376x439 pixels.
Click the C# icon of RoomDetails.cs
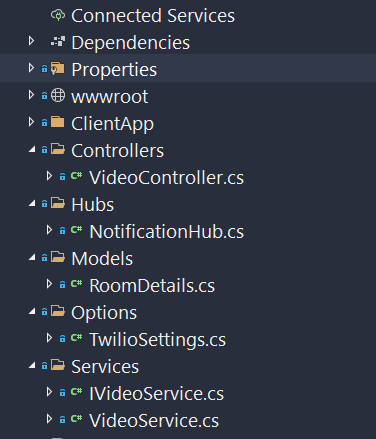pos(76,284)
